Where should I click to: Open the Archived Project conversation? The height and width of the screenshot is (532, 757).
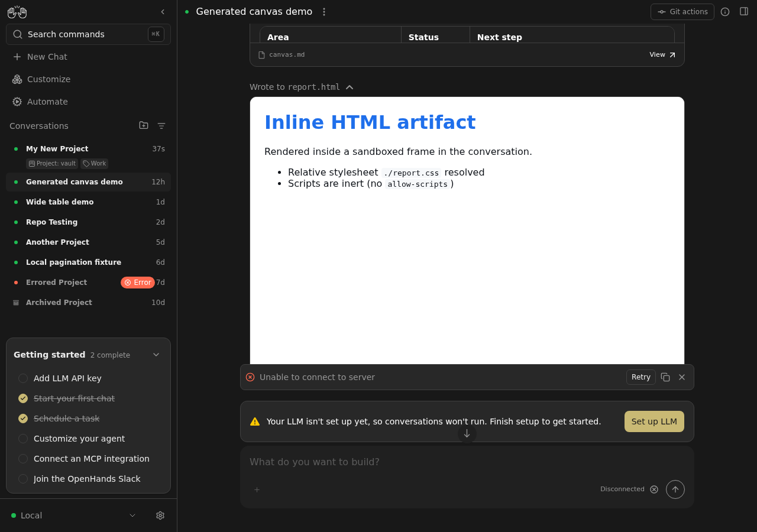tap(88, 303)
